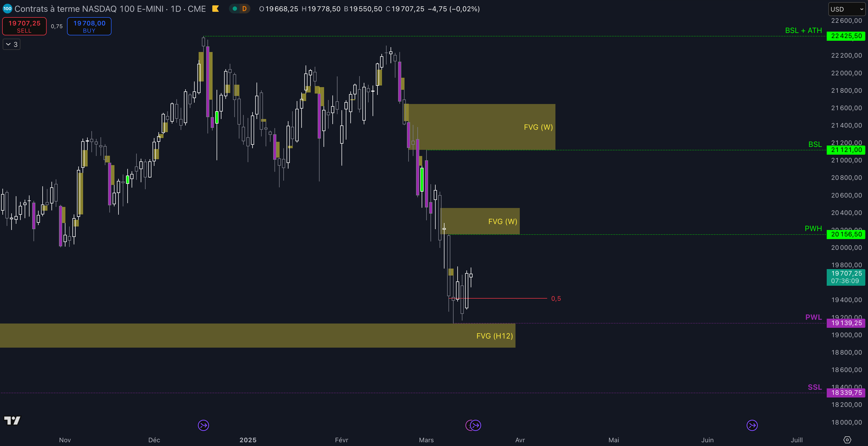Click the NASDAQ 100 symbol logo icon
868x446 pixels.
[8, 9]
